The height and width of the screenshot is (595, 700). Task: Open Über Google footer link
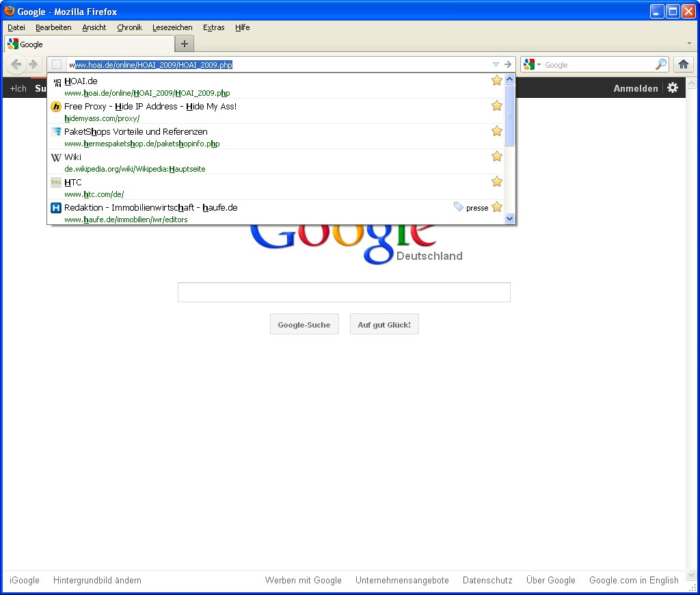(x=550, y=580)
